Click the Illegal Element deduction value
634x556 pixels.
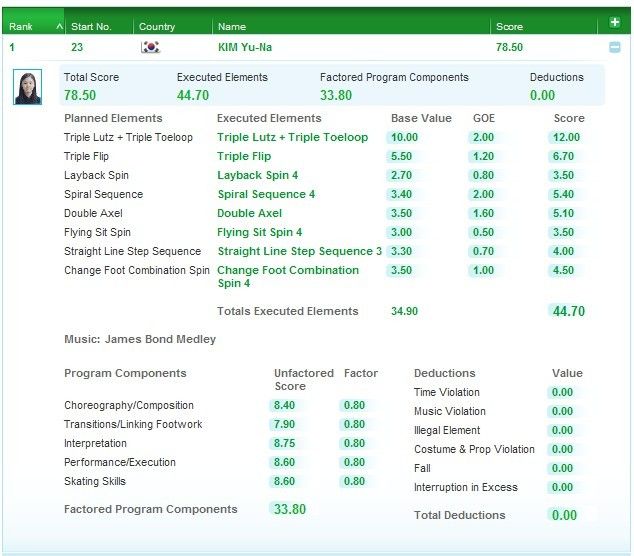tap(562, 431)
